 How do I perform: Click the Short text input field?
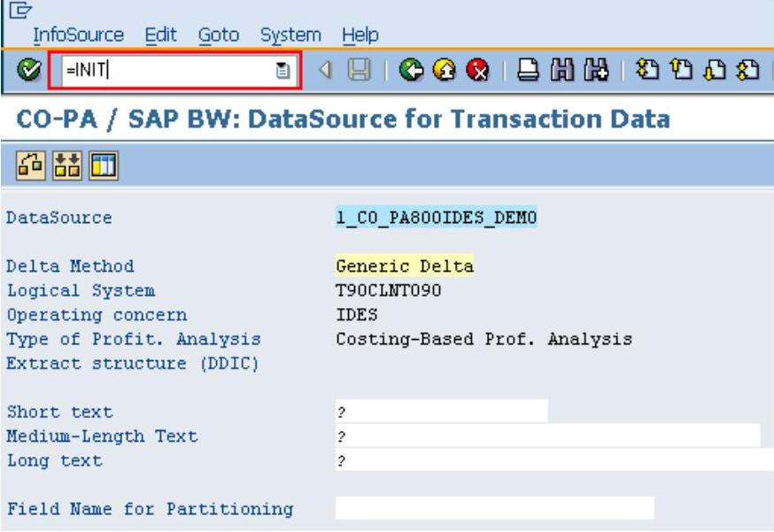441,412
